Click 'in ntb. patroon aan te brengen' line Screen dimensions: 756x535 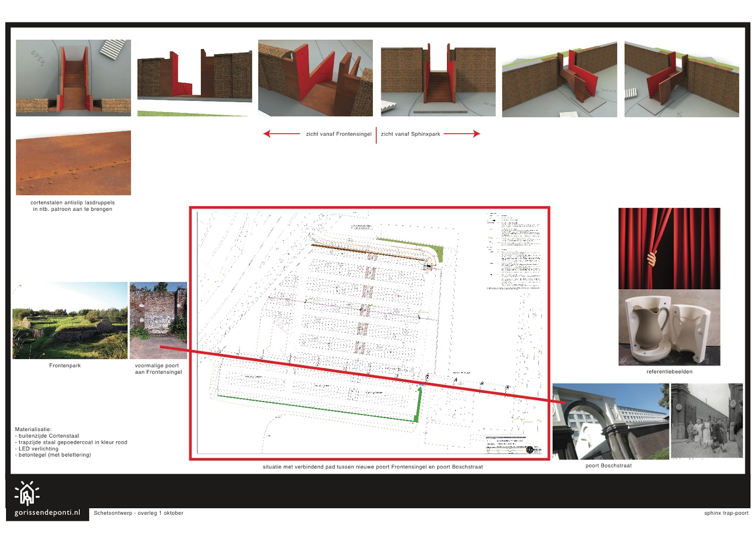[73, 209]
